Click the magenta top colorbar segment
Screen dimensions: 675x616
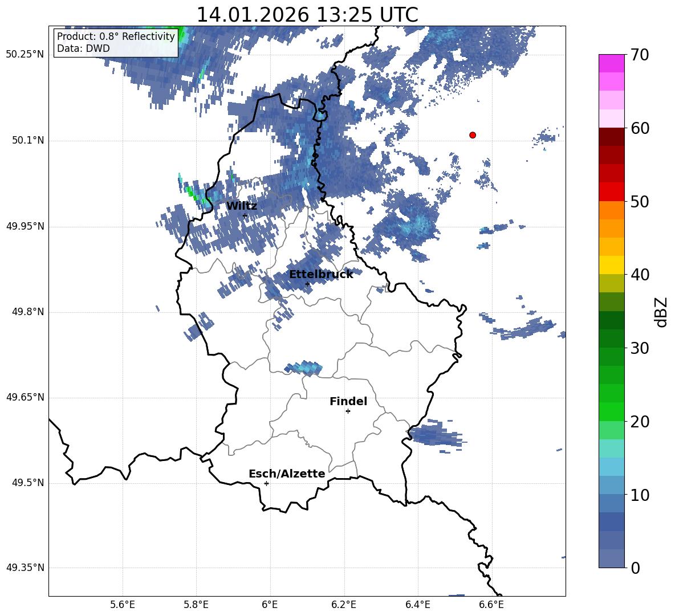coord(611,63)
